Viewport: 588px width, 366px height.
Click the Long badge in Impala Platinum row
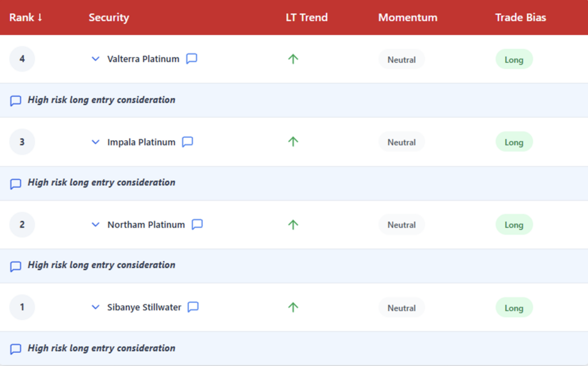tap(514, 142)
